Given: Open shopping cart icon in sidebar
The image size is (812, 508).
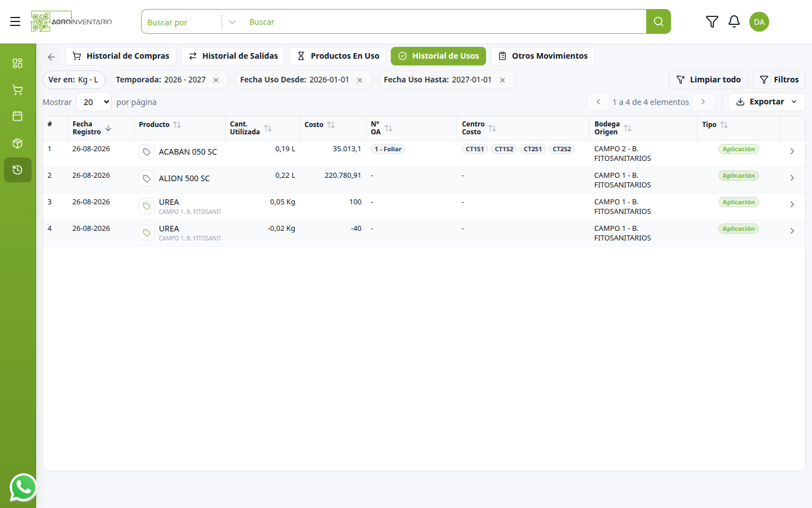Looking at the screenshot, I should 17,90.
